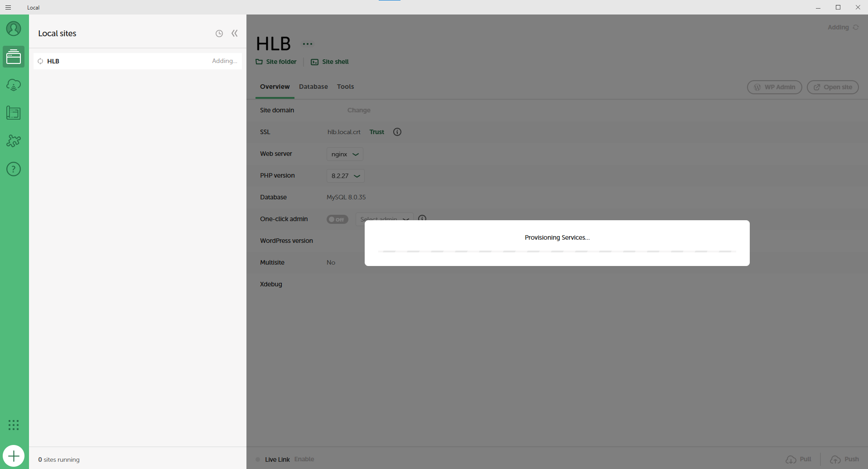Expand the Select admin dropdown
Screen dimensions: 868x469
[384, 219]
